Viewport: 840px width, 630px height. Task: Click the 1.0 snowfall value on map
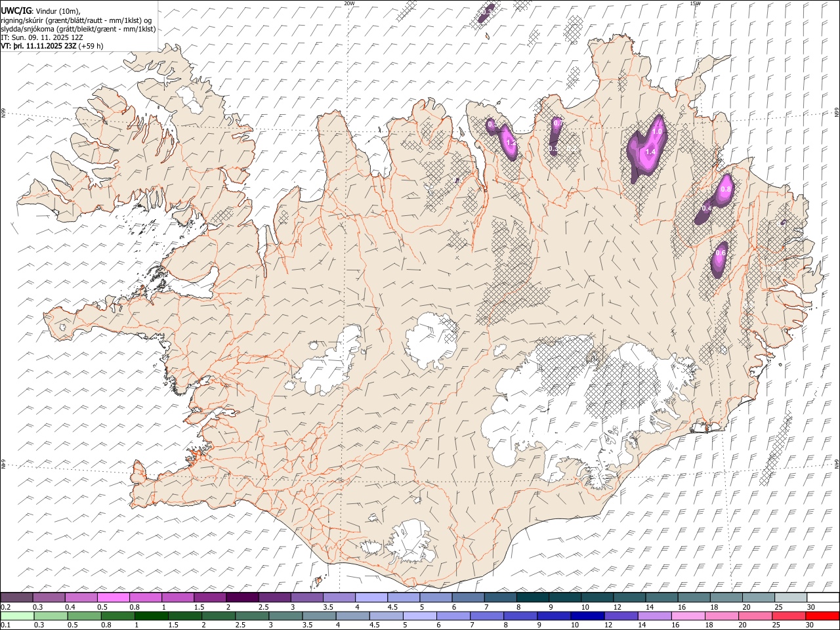(656, 132)
